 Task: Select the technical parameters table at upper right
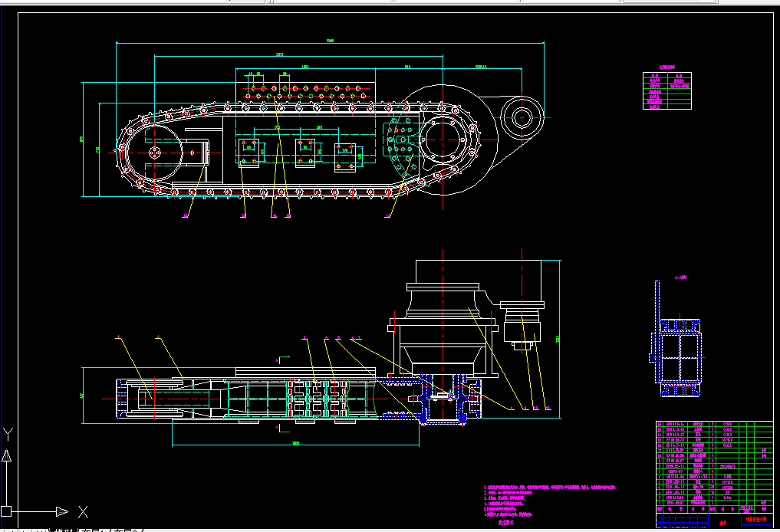(667, 90)
